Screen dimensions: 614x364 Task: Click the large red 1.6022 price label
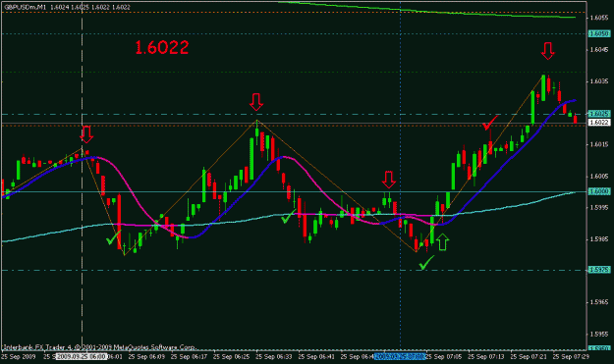click(162, 48)
